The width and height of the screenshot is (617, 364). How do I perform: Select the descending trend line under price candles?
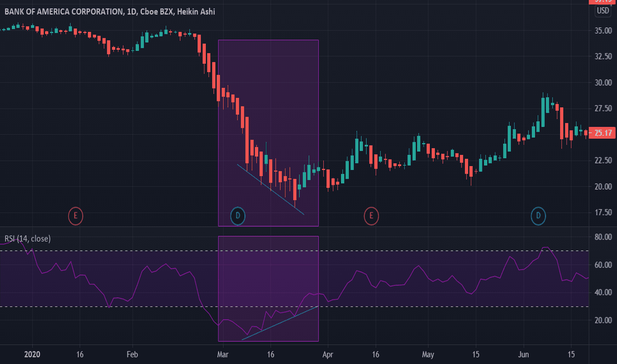point(270,189)
